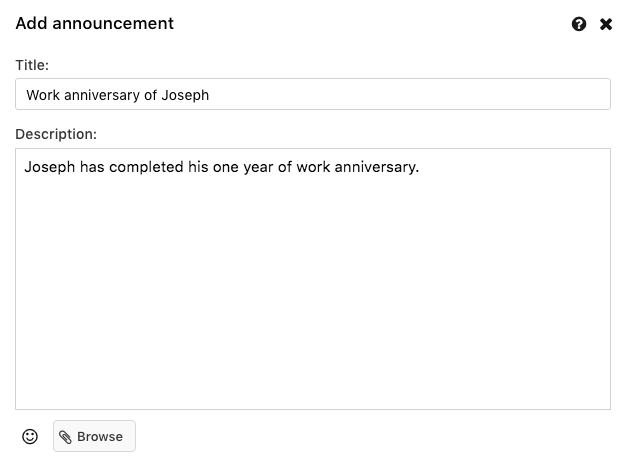Click word Joseph in the description text
The width and height of the screenshot is (623, 459).
point(50,167)
